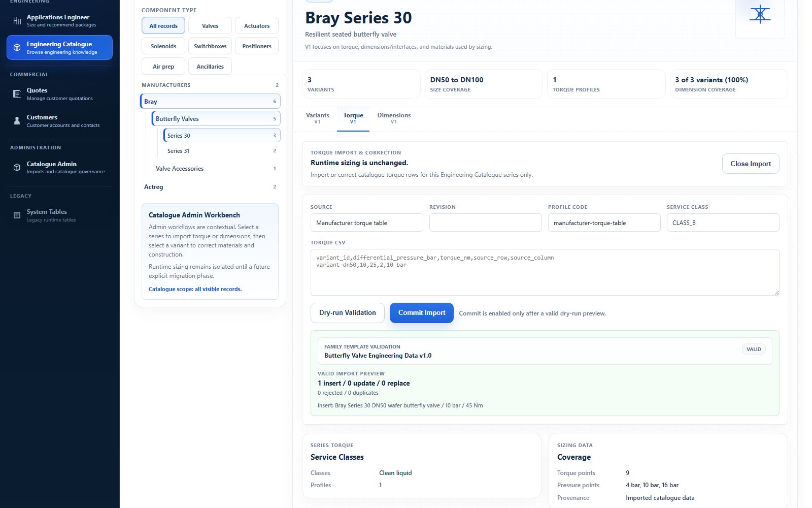812x508 pixels.
Task: Click the DN50 to DN100 size coverage card
Action: (x=484, y=84)
